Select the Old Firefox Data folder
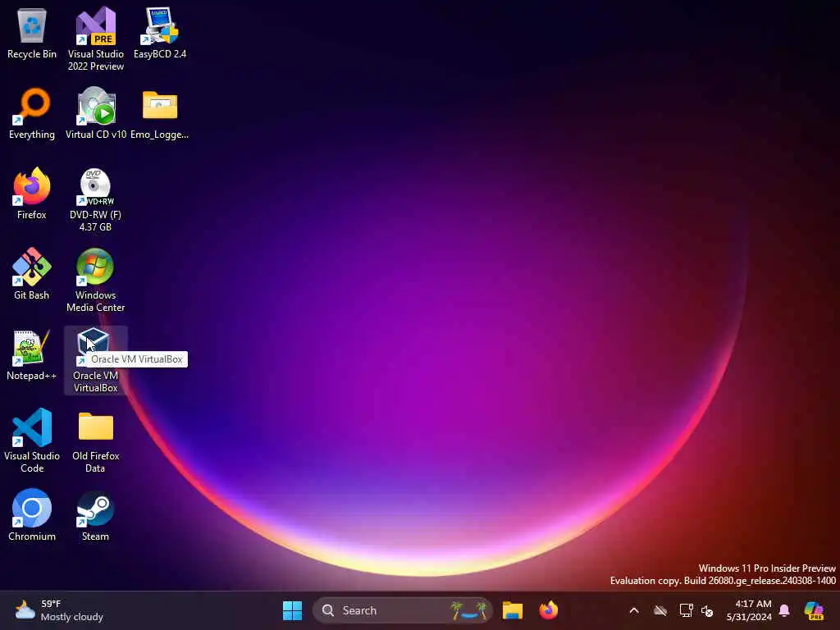Screen dimensions: 840x630 click(x=95, y=441)
